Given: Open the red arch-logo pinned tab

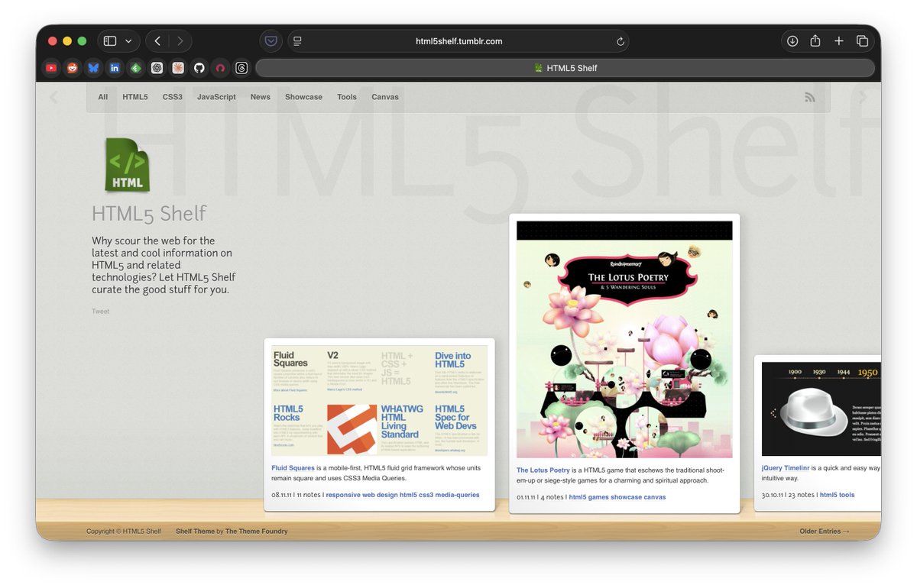Looking at the screenshot, I should [x=220, y=68].
